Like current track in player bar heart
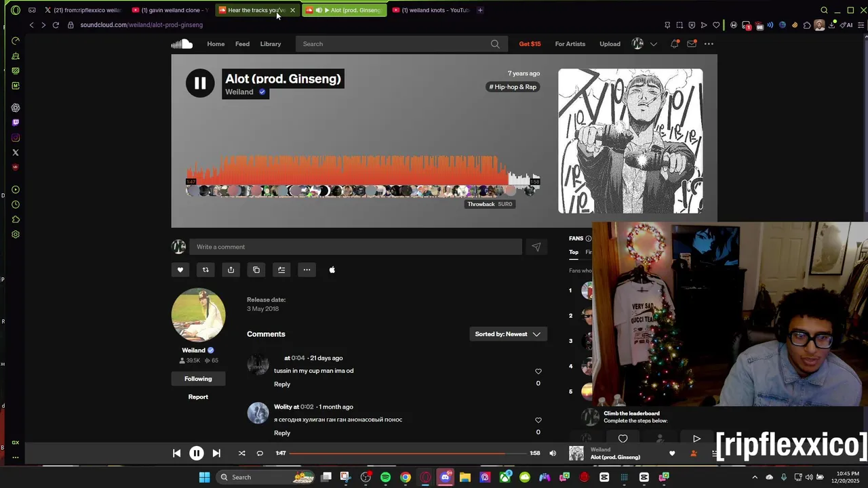The width and height of the screenshot is (868, 488). (x=672, y=453)
